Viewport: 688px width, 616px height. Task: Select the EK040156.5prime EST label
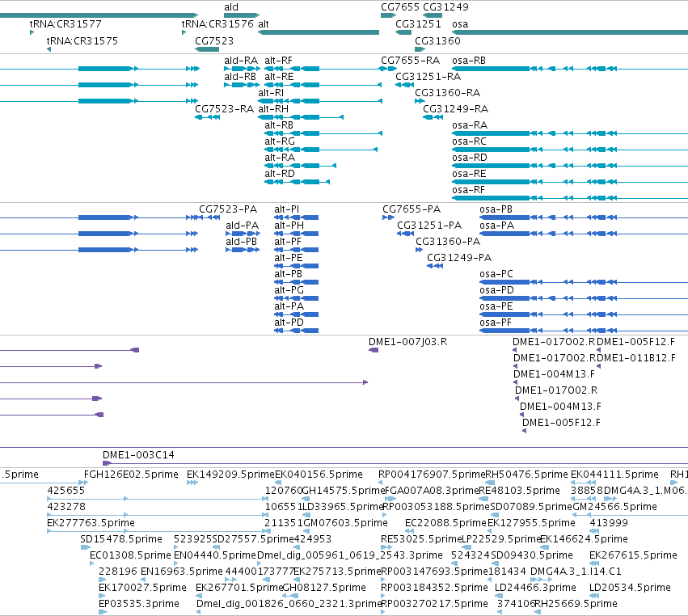[319, 475]
